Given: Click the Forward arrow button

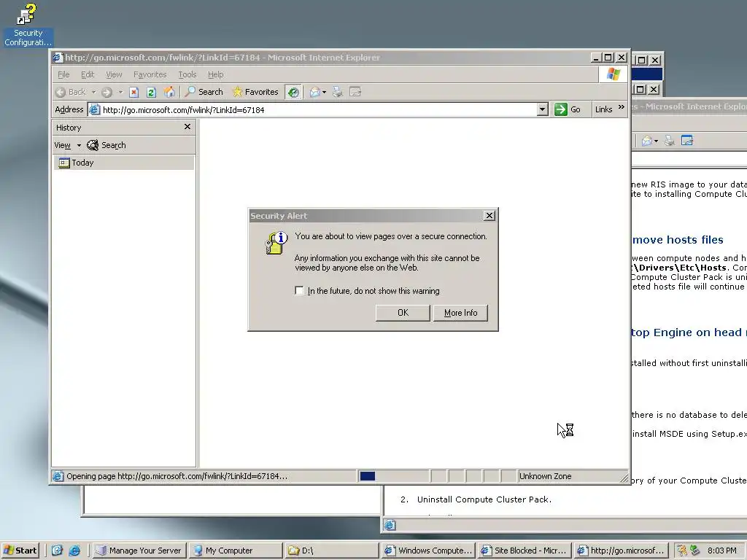Looking at the screenshot, I should coord(107,92).
